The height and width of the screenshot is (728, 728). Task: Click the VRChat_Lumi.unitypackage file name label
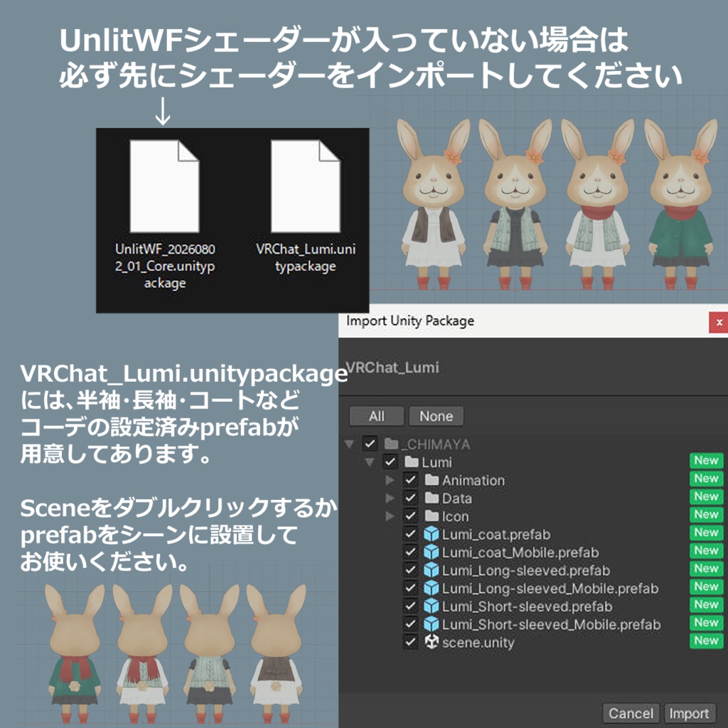[x=306, y=257]
